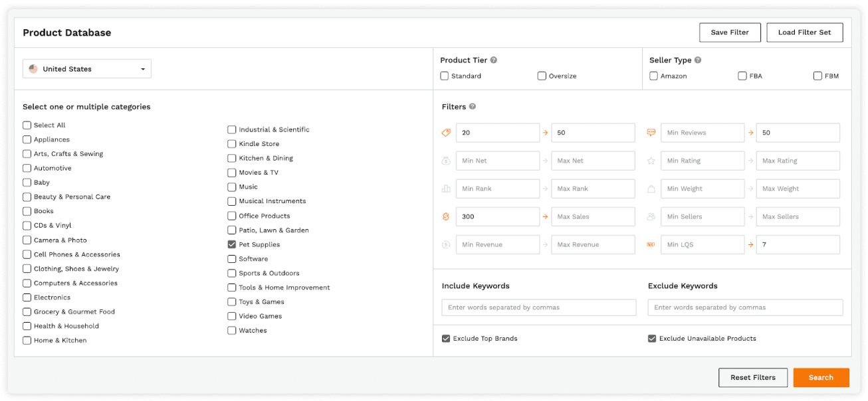The height and width of the screenshot is (401, 868).
Task: Click the Max Sales input field
Action: [x=593, y=217]
